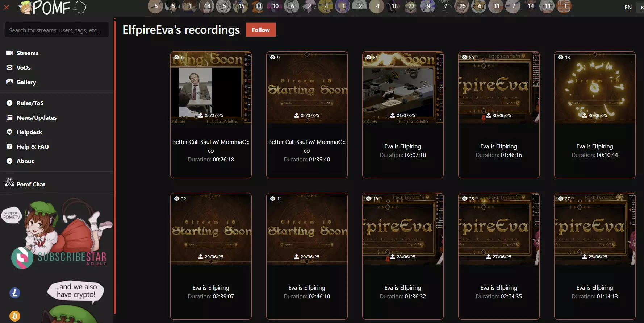
Task: Open recording with duration 02:39:07
Action: point(211,256)
